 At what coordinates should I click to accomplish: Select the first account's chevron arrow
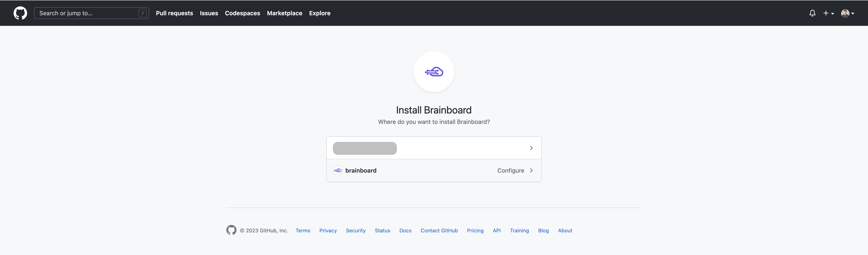pos(531,148)
